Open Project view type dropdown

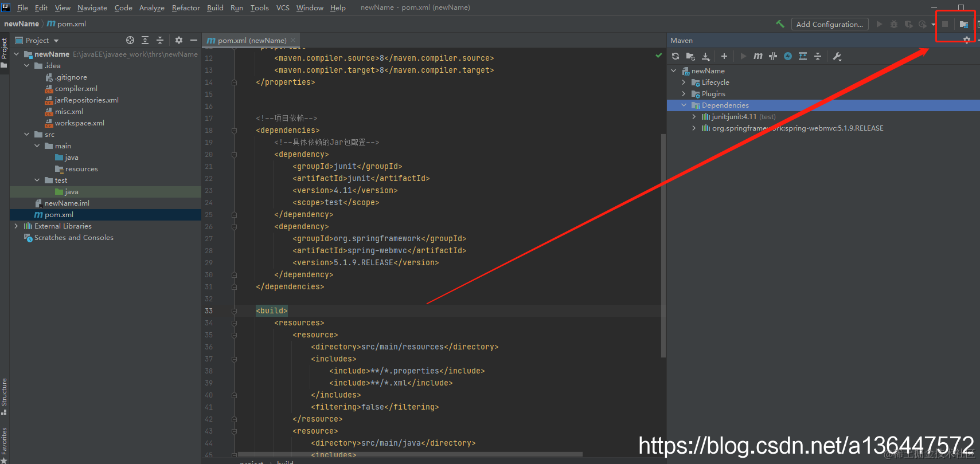(56, 41)
